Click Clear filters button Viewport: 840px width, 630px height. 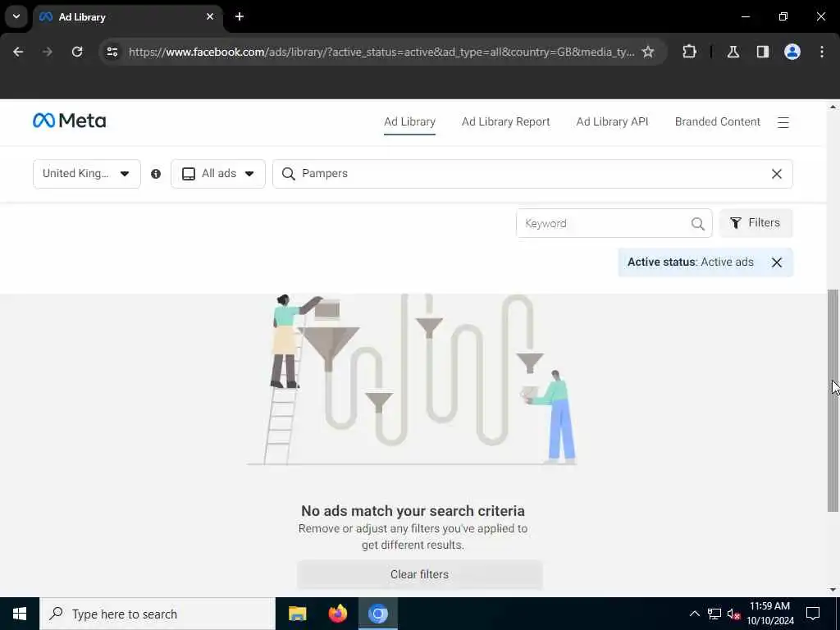(419, 574)
